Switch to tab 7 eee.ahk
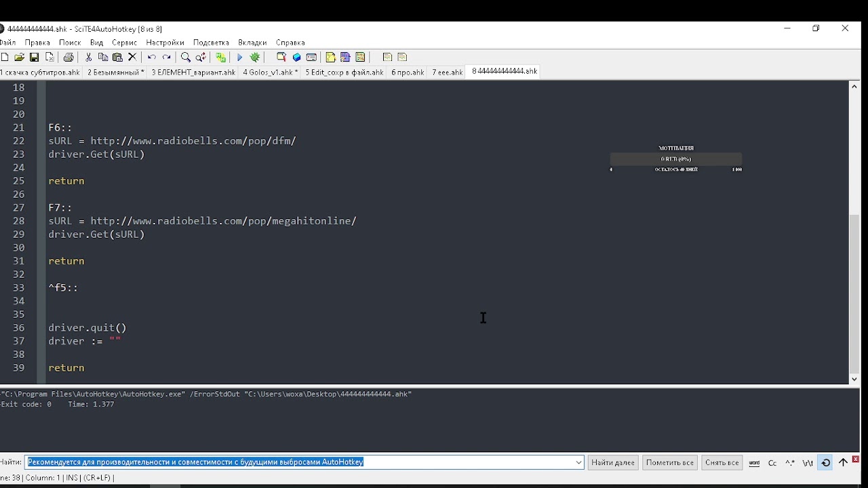The image size is (868, 488). pyautogui.click(x=447, y=73)
